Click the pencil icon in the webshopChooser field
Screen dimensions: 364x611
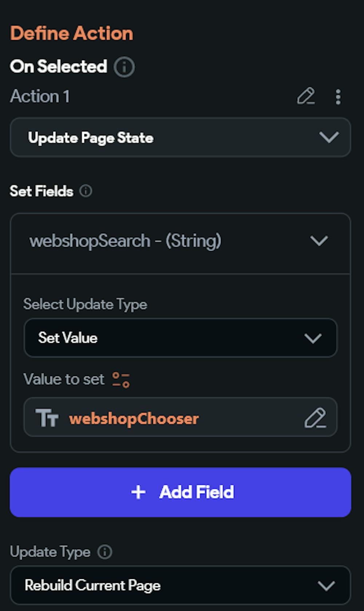[315, 418]
